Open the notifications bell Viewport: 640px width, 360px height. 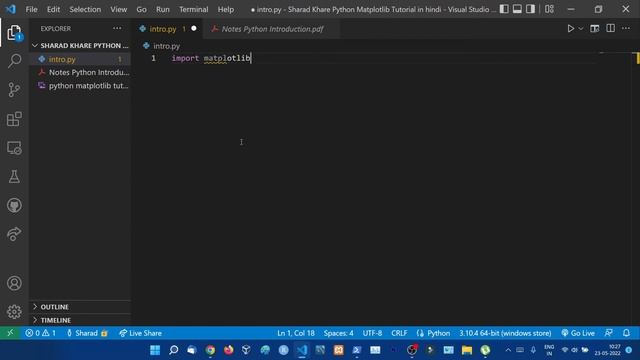coord(627,333)
